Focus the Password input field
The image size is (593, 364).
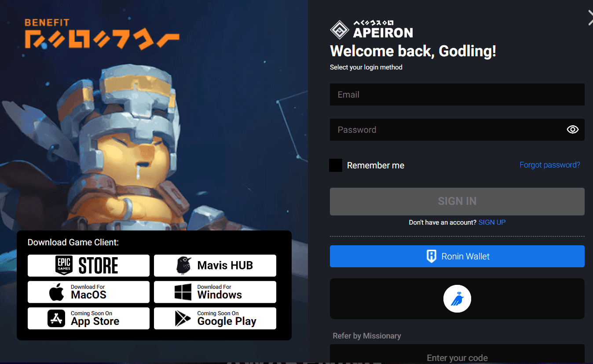(444, 130)
